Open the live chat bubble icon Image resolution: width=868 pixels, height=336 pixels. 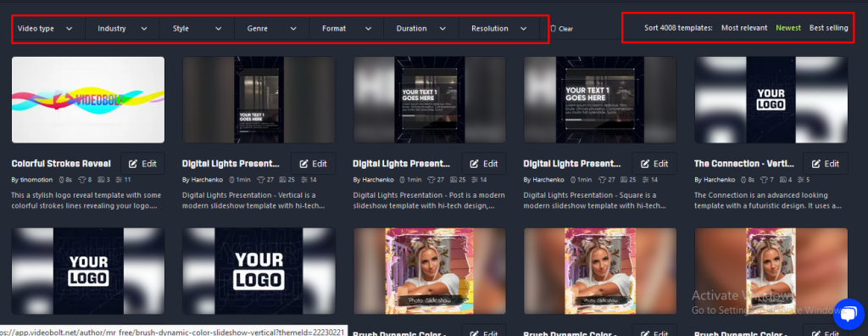pos(849,314)
